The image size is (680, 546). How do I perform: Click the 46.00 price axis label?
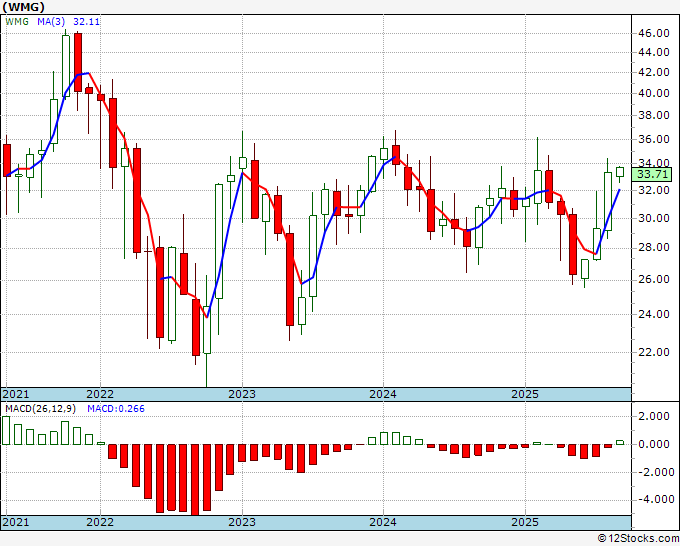pos(654,33)
